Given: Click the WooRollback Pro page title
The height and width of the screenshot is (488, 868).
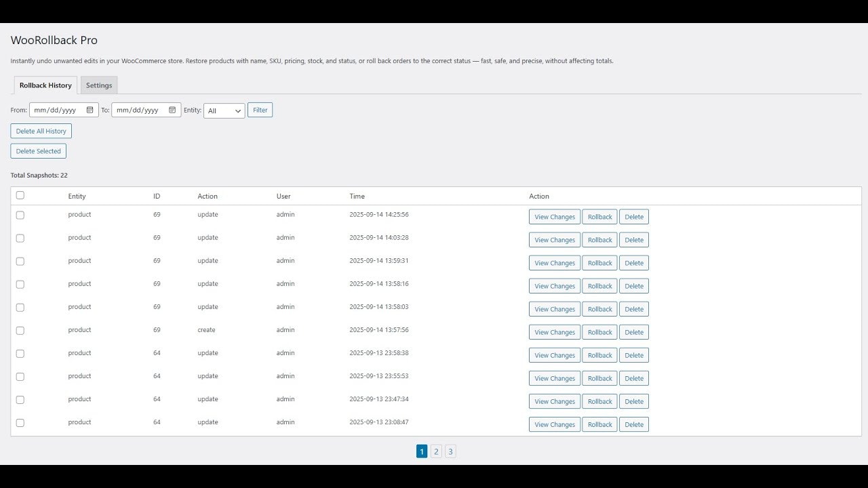Looking at the screenshot, I should 54,41.
